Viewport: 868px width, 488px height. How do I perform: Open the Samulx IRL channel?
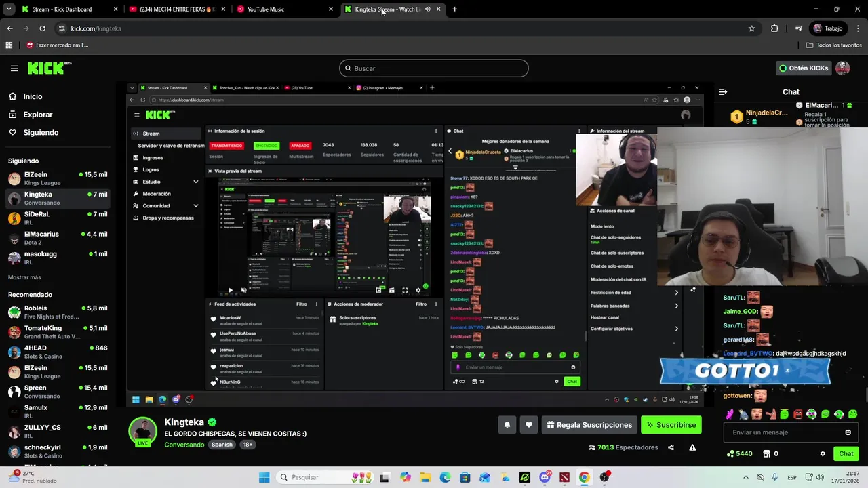pyautogui.click(x=57, y=411)
